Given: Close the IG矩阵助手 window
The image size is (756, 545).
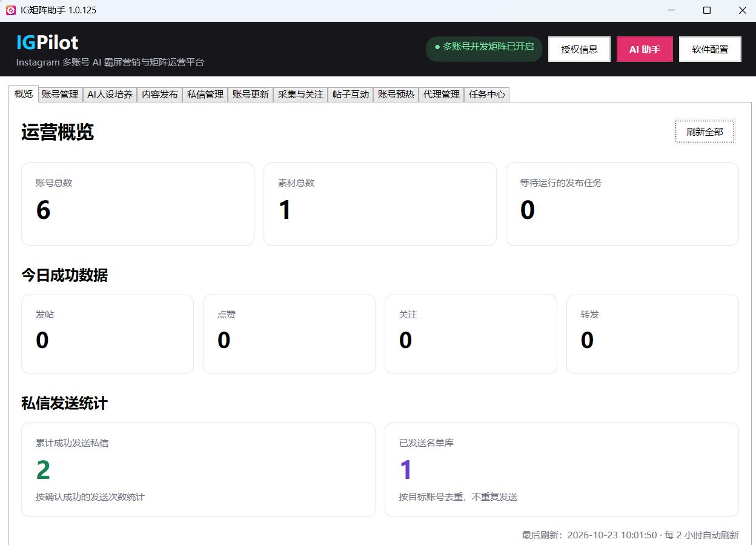Looking at the screenshot, I should click(x=742, y=10).
